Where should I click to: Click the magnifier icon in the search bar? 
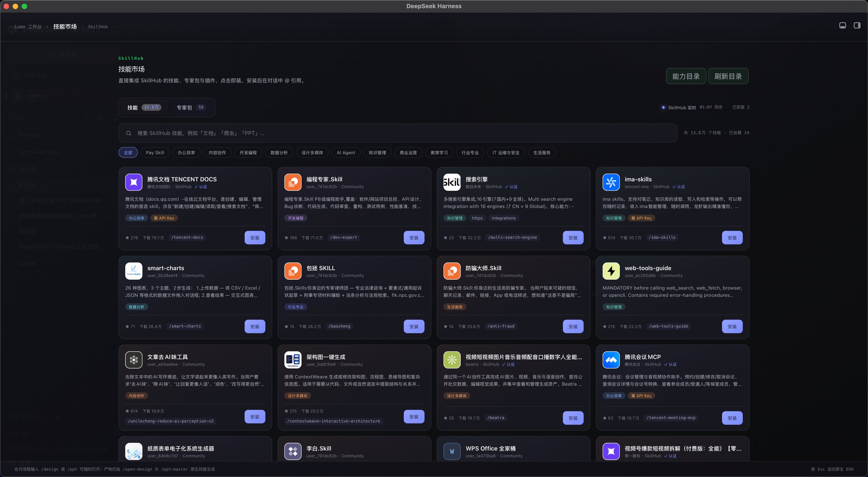click(x=129, y=134)
